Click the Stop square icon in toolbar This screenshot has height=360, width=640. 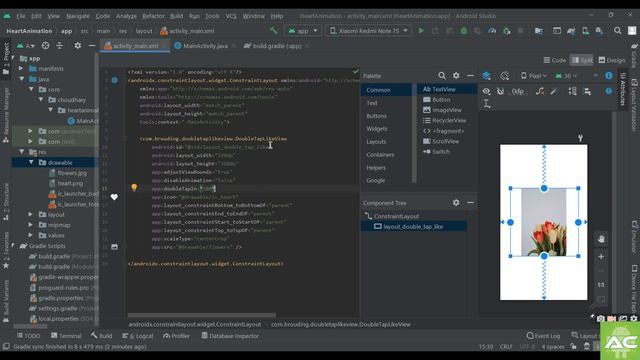pos(520,31)
